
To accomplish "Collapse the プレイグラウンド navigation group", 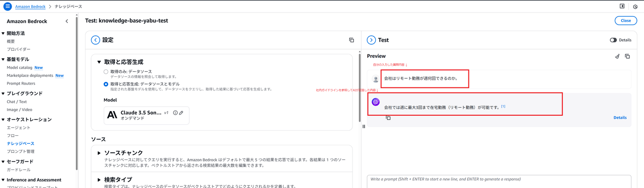I will click(3, 93).
